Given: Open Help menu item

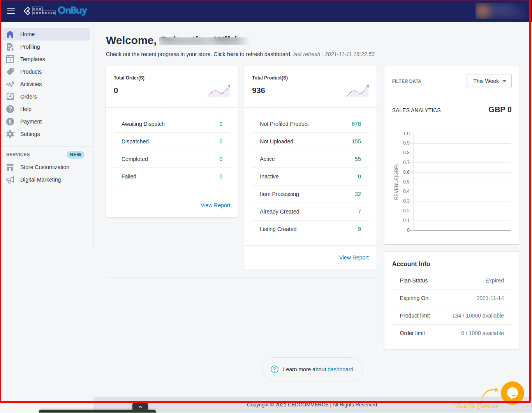Looking at the screenshot, I should [x=47, y=109].
